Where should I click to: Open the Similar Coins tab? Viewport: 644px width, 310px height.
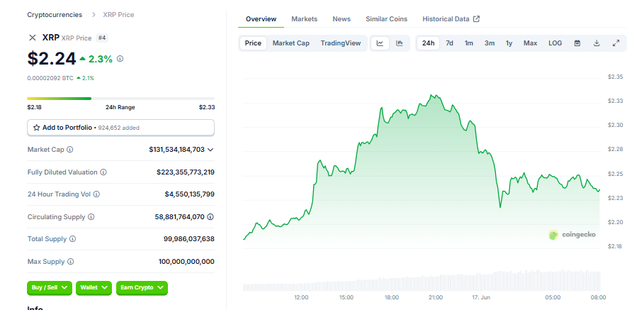[x=387, y=19]
